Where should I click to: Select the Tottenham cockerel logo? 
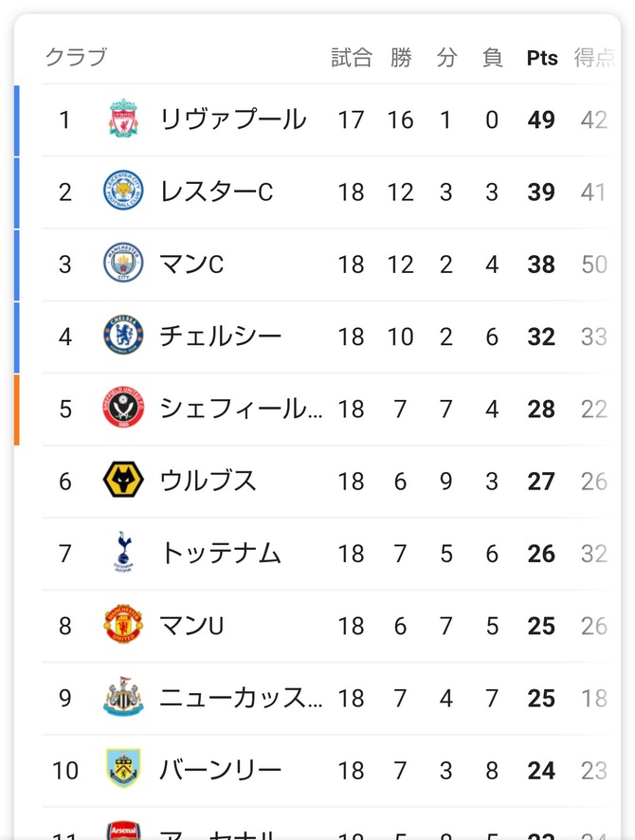pos(123,553)
